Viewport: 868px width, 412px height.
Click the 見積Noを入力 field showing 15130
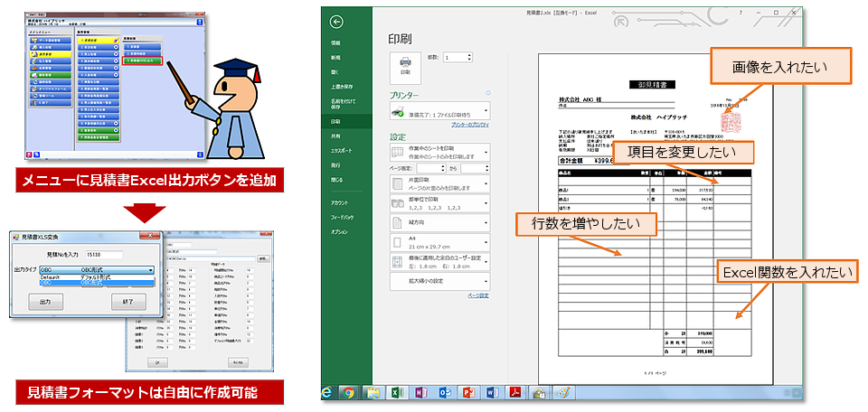coord(104,255)
